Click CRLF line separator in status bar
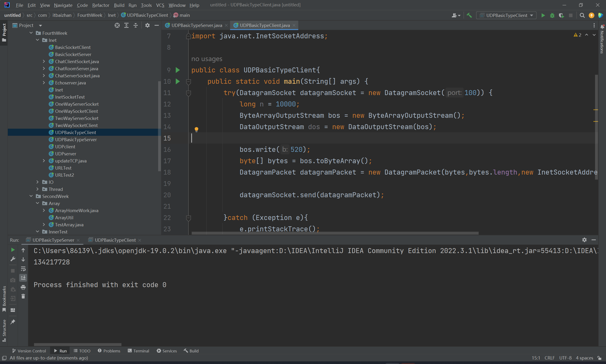 click(x=550, y=358)
